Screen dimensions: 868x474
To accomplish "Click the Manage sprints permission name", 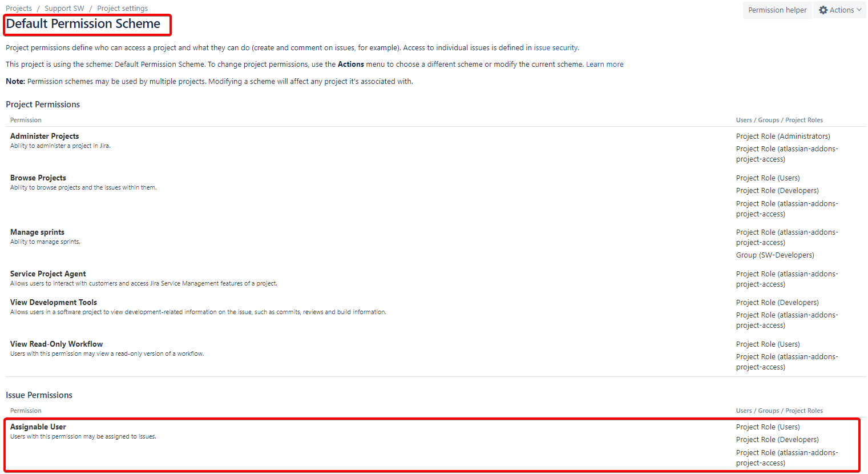I will point(37,232).
